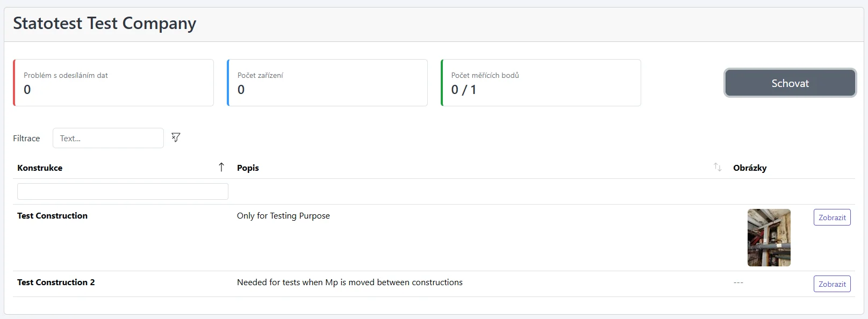Click the Popis column header
Screen dimensions: 868x319
pos(248,168)
